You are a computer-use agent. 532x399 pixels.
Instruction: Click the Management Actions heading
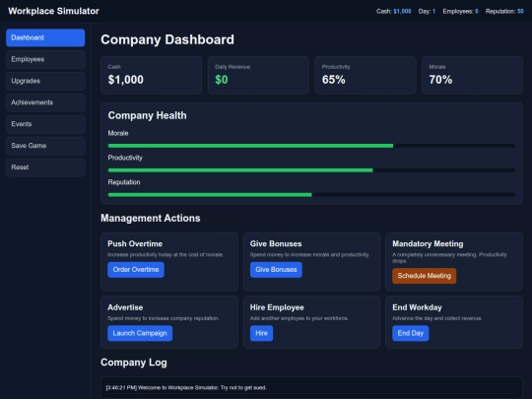pyautogui.click(x=151, y=218)
